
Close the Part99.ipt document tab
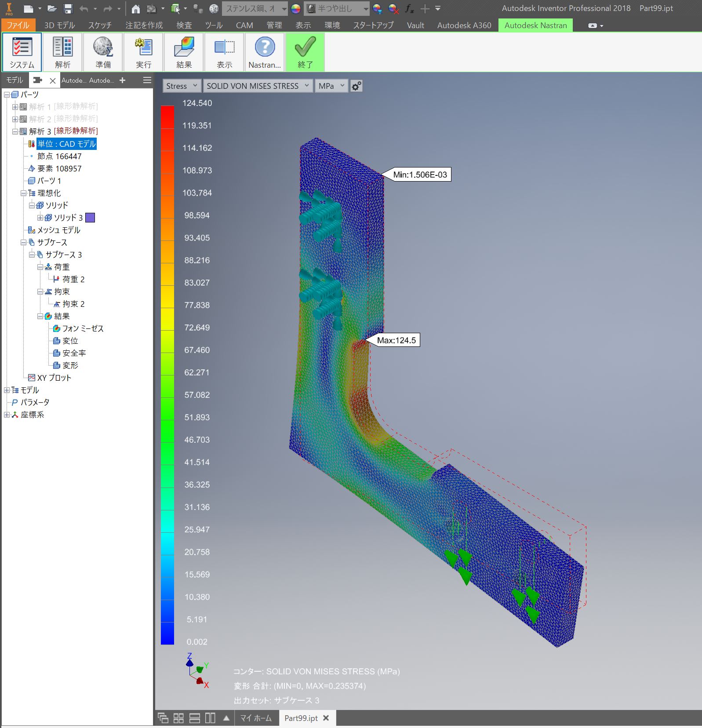(x=326, y=718)
